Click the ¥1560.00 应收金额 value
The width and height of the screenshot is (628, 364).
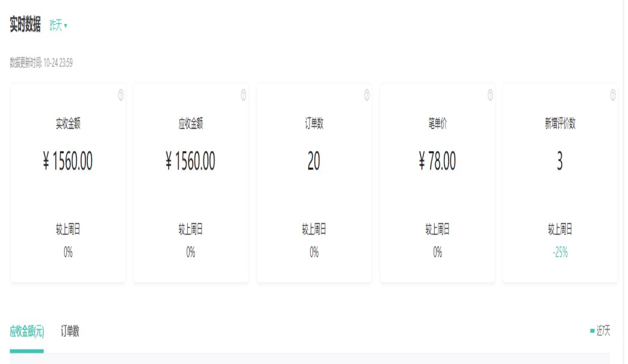point(190,161)
